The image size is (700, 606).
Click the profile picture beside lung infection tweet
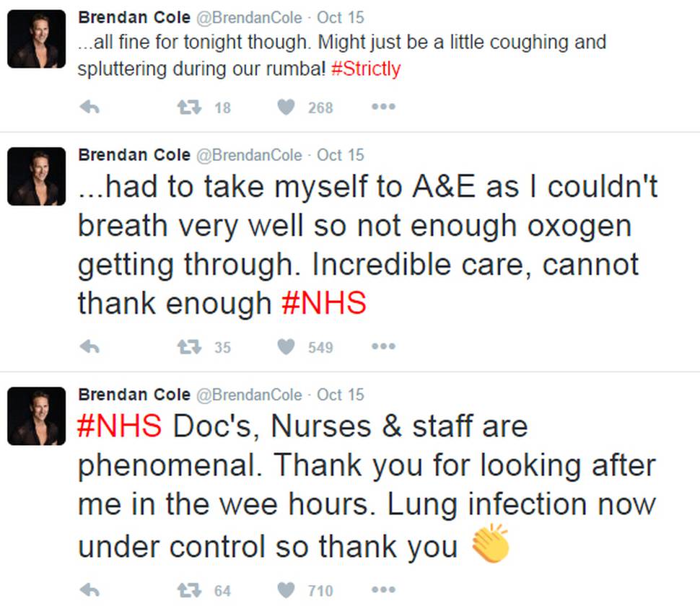point(37,416)
